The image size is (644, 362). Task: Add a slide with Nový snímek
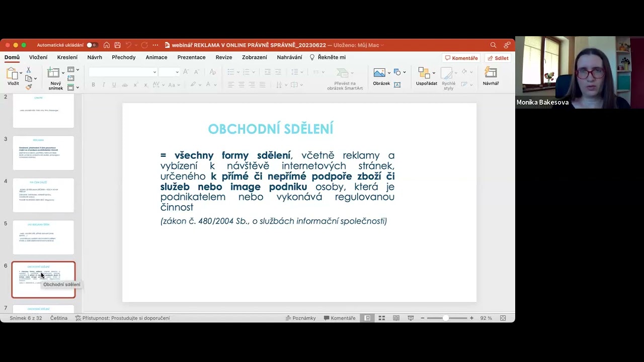coord(53,73)
